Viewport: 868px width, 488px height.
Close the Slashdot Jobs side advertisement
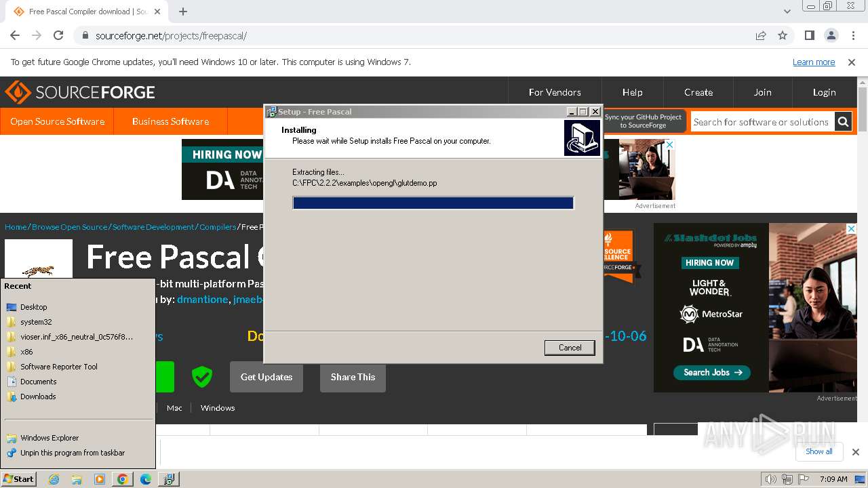[x=851, y=229]
